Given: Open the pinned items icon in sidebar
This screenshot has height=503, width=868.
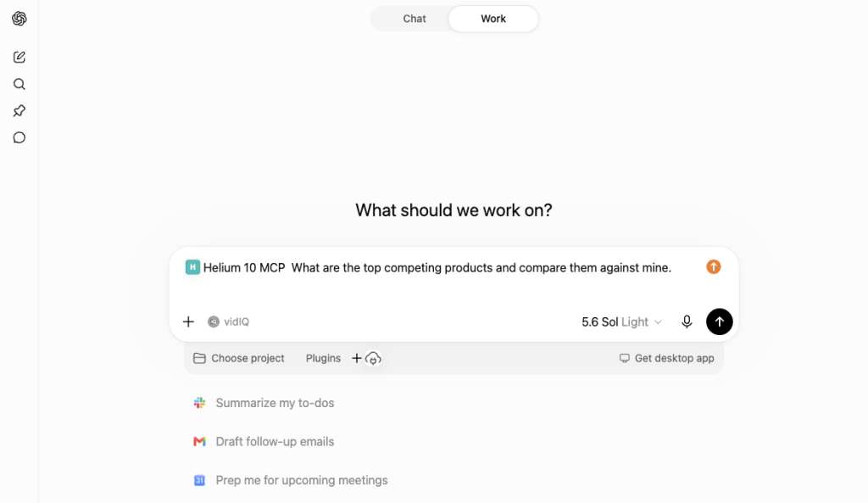Looking at the screenshot, I should (x=19, y=111).
